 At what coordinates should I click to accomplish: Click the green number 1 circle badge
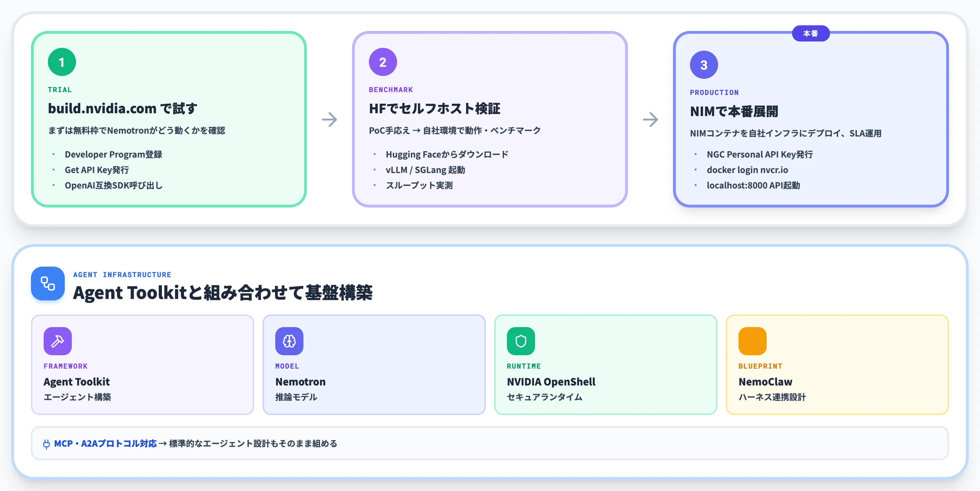[62, 62]
